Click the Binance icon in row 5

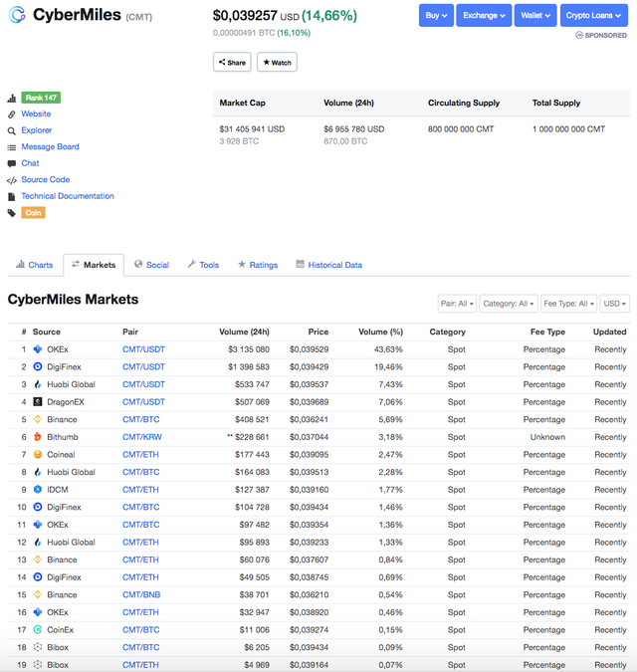[x=38, y=419]
